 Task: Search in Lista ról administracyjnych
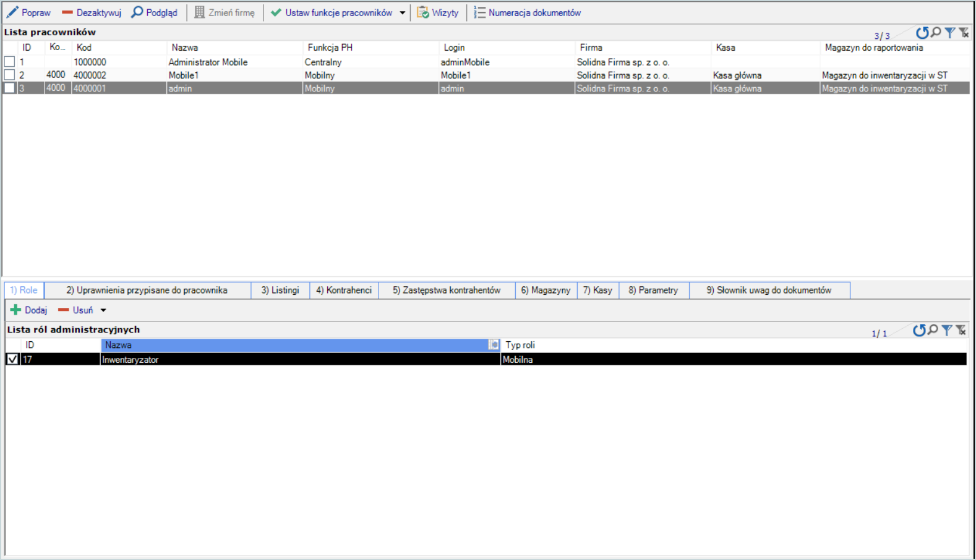(933, 330)
